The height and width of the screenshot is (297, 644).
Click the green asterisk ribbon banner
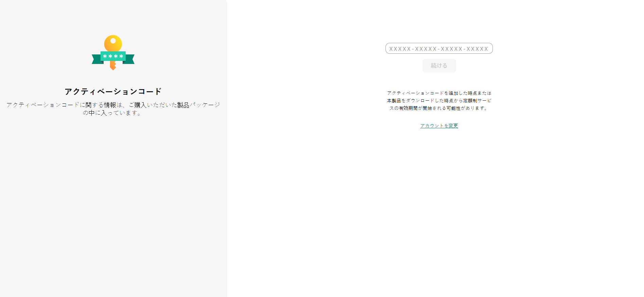[113, 56]
